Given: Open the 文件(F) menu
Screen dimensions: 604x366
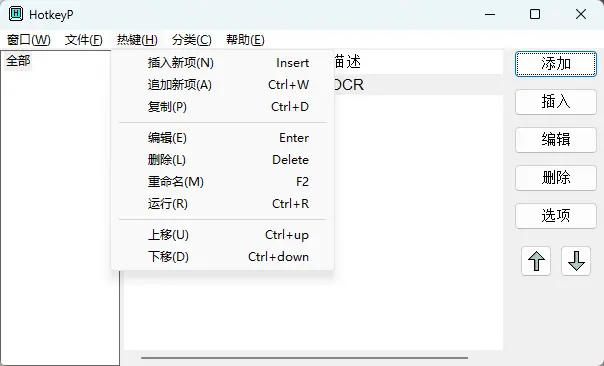Looking at the screenshot, I should pos(84,40).
